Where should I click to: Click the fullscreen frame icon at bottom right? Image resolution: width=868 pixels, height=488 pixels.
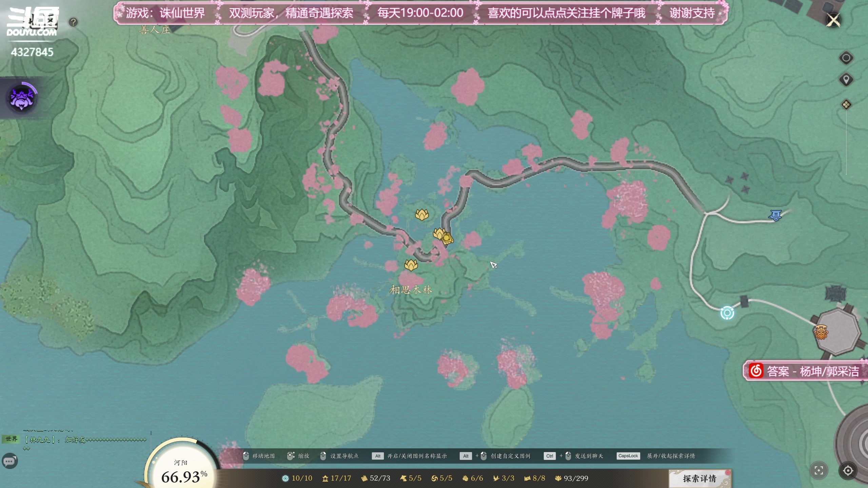coord(819,470)
